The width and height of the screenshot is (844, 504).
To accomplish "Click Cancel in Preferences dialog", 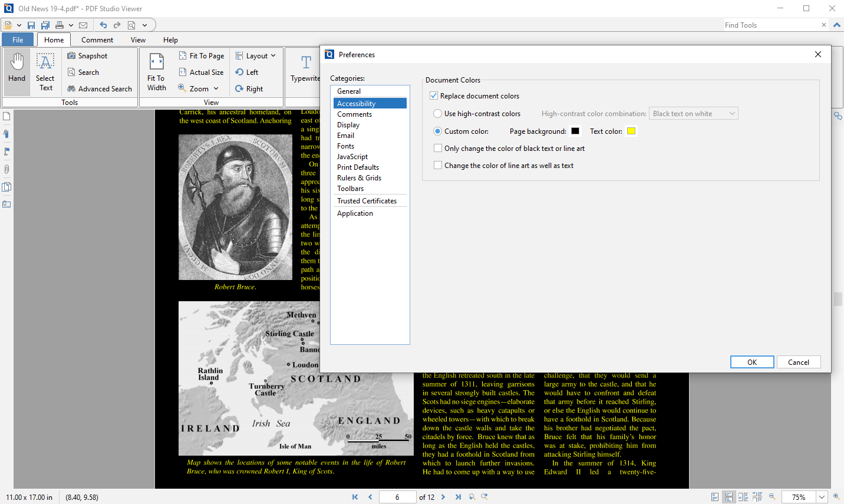I will (799, 362).
